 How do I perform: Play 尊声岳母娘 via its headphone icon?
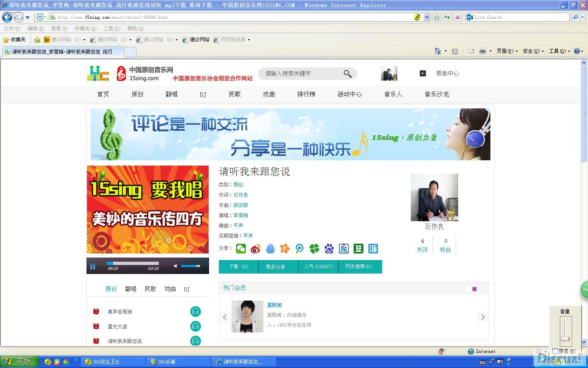[x=196, y=312]
